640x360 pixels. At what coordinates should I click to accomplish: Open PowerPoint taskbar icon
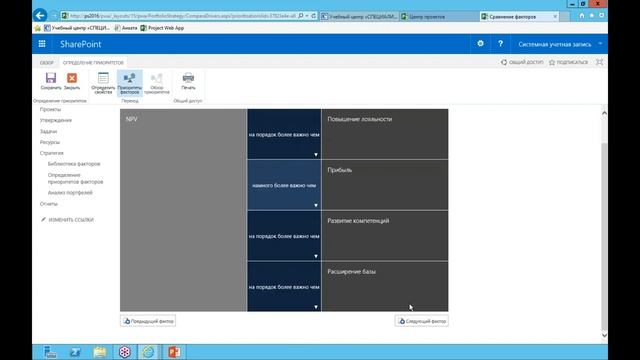(174, 352)
